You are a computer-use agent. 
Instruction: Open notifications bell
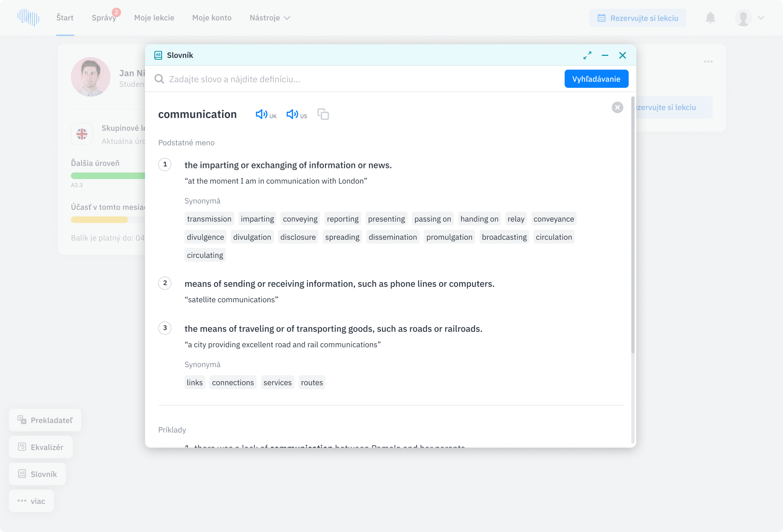point(710,18)
